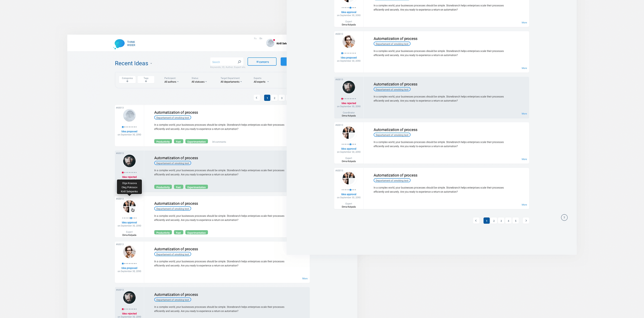This screenshot has width=644, height=318.
Task: Select page 4 in the bottom pagination
Action: pyautogui.click(x=508, y=221)
